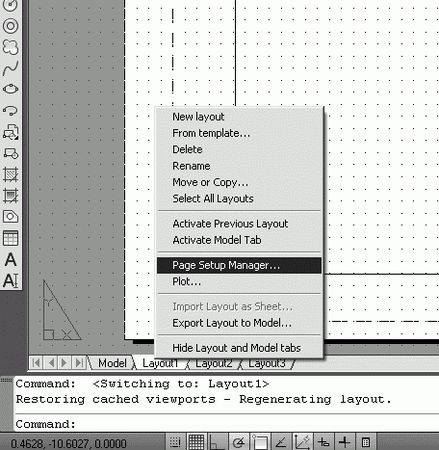Switch to the Layout1 tab

tap(160, 363)
